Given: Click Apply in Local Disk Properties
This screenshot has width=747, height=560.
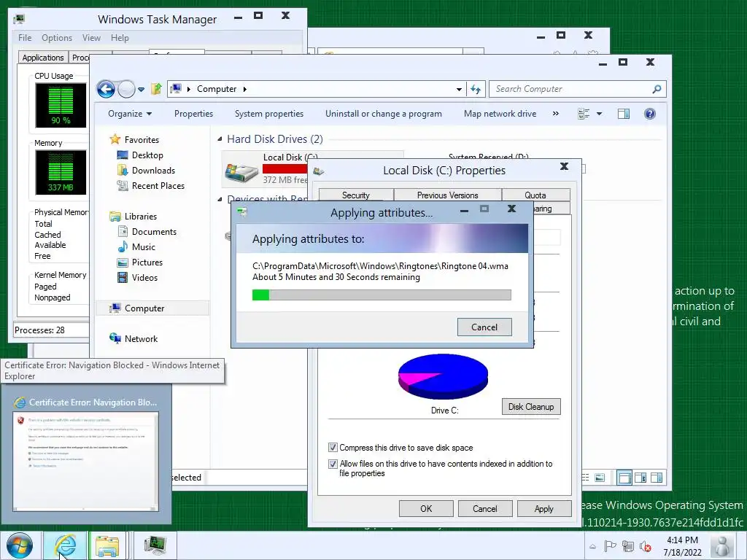Looking at the screenshot, I should pyautogui.click(x=543, y=508).
